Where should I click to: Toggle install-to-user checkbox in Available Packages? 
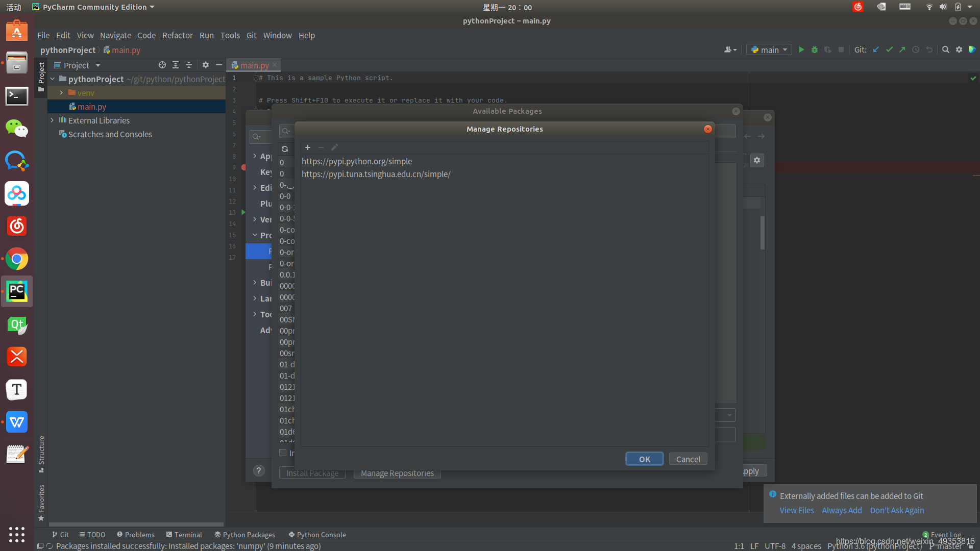click(283, 453)
